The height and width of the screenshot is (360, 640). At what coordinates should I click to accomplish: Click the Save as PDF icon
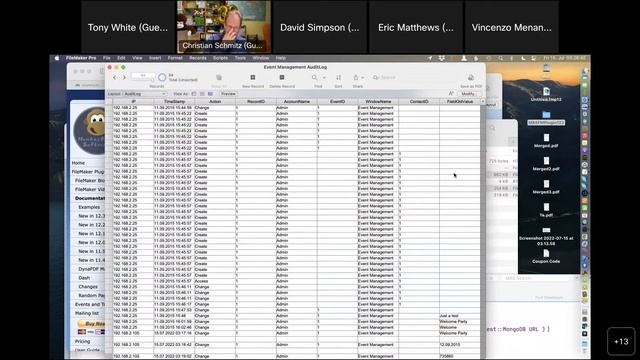[471, 78]
